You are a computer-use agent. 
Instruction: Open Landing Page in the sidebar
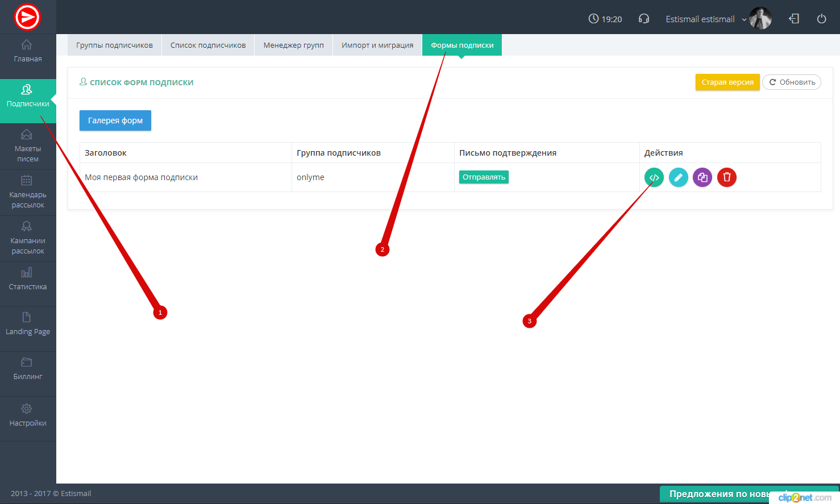click(x=28, y=324)
